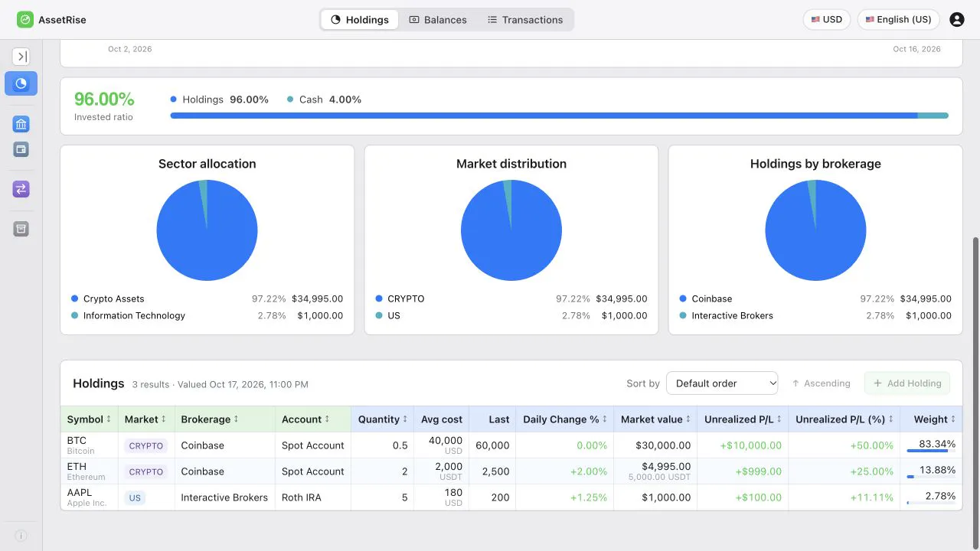Expand the sidebar with the arrow icon
Viewport: 980px width, 551px height.
[x=21, y=57]
